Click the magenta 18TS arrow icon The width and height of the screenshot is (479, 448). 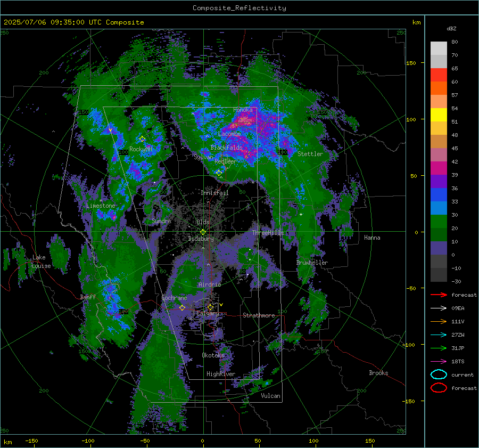click(439, 362)
